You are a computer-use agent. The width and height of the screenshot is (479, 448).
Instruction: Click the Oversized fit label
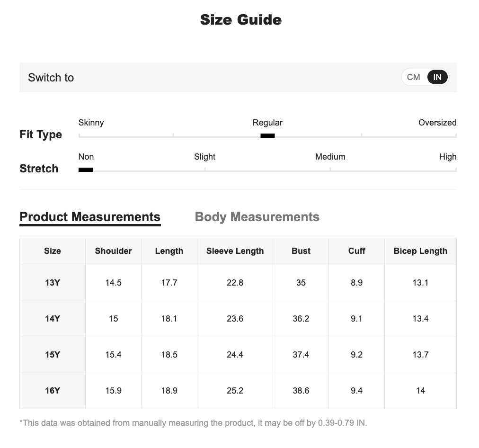tap(437, 123)
